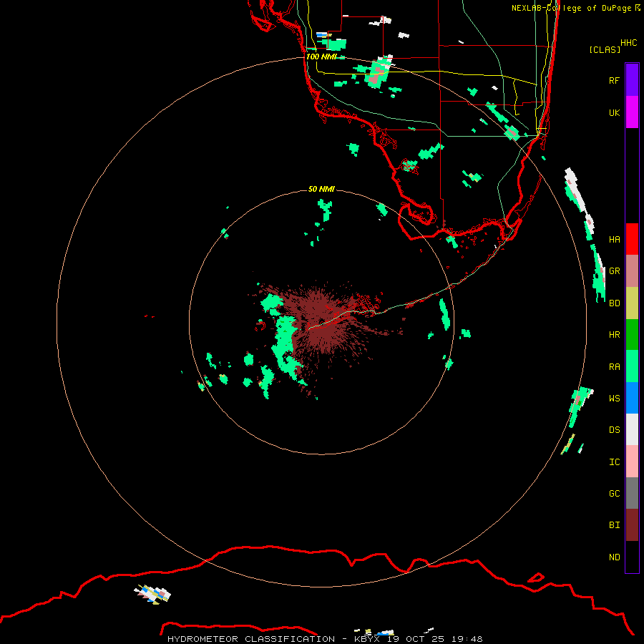Click the "WS" legend label
Screen dimensions: 644x644
tap(614, 399)
